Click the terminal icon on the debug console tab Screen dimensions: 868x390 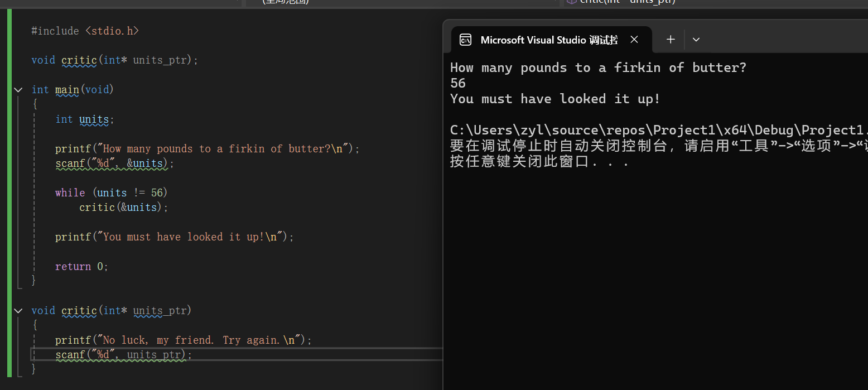pos(465,40)
